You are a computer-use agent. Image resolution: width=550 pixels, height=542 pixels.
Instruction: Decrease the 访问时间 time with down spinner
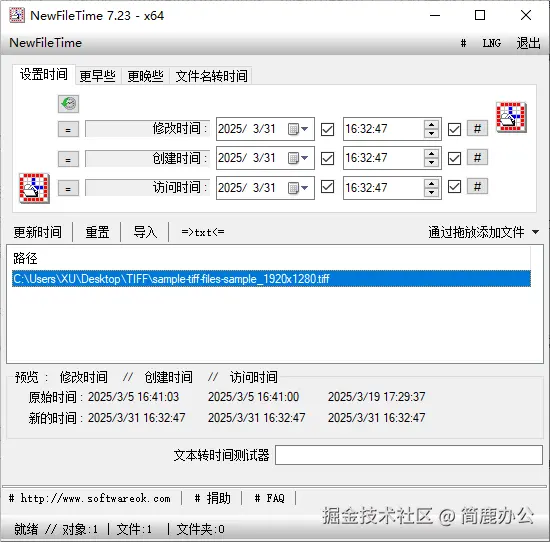tap(431, 193)
